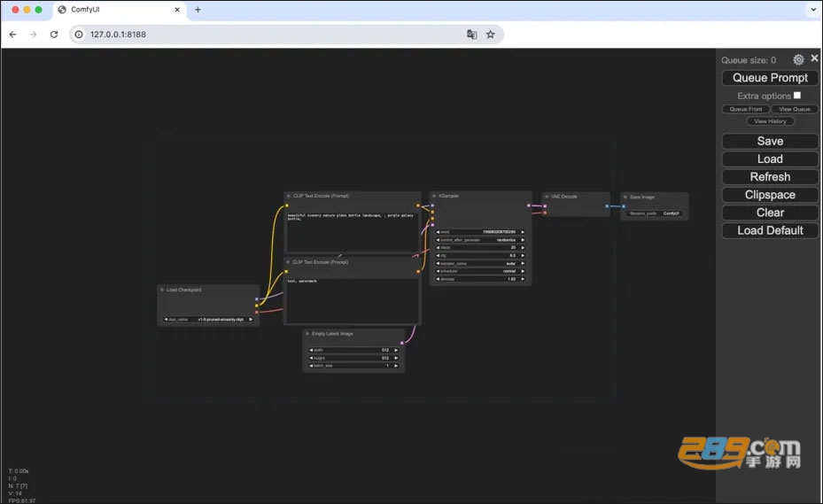Collapse the negative CLIP Text Encode node
The width and height of the screenshot is (823, 504).
(288, 262)
